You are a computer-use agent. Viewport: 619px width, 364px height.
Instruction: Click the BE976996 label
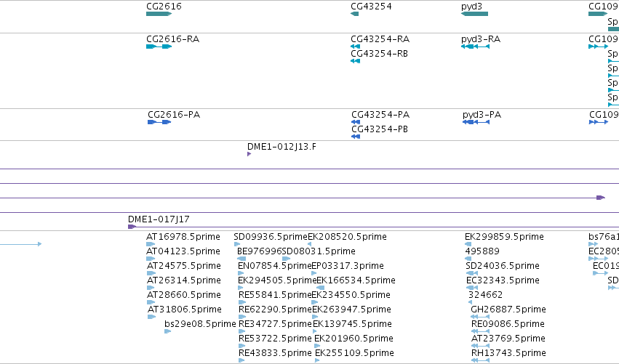point(260,251)
